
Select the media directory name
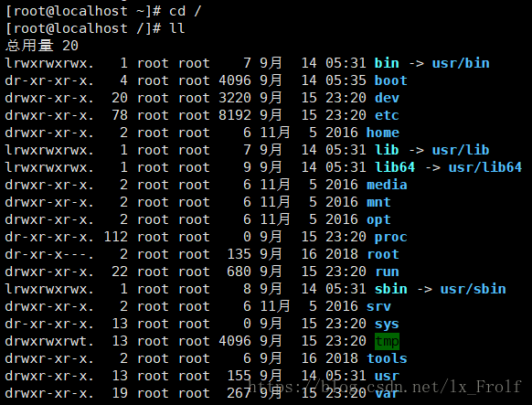coord(387,185)
